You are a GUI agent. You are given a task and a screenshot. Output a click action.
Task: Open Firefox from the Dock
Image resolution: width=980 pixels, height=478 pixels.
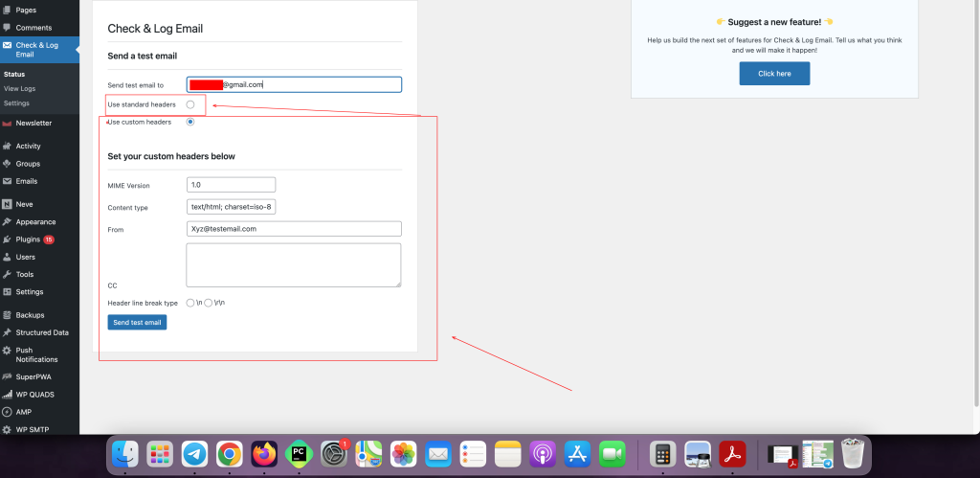[x=264, y=454]
